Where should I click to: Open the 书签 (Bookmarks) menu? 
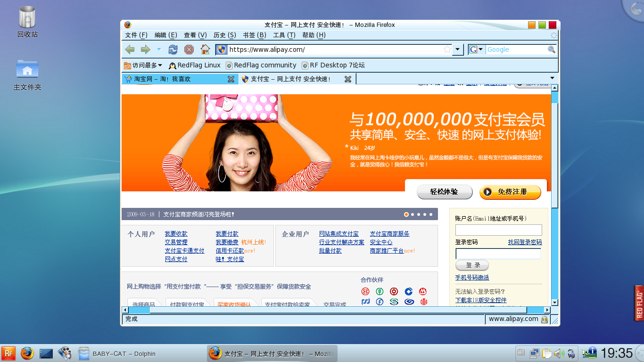pyautogui.click(x=254, y=35)
